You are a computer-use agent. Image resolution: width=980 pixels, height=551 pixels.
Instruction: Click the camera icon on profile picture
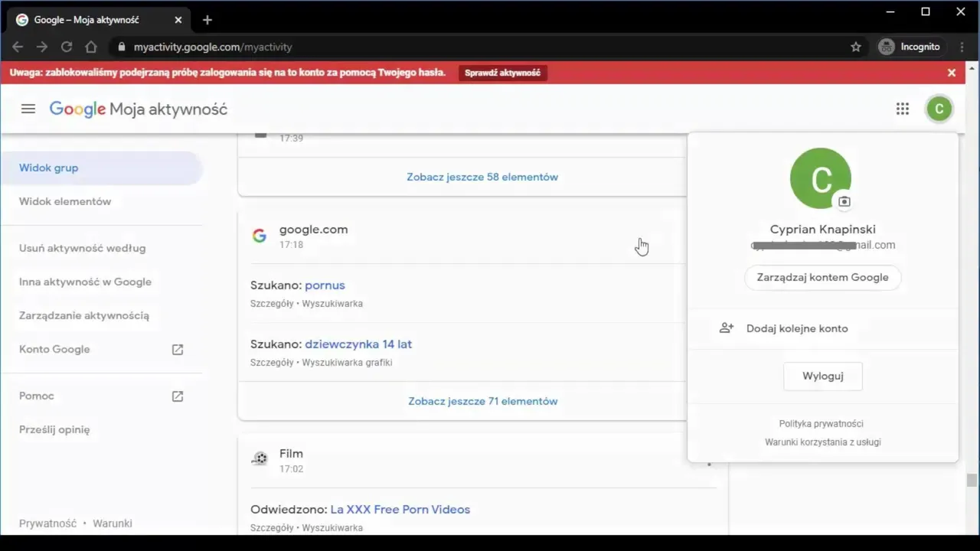[x=844, y=201]
